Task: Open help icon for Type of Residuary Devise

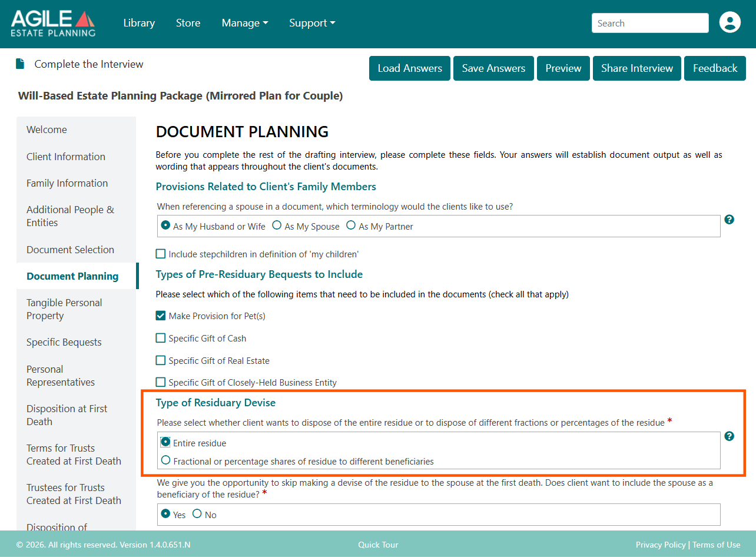Action: [x=730, y=436]
